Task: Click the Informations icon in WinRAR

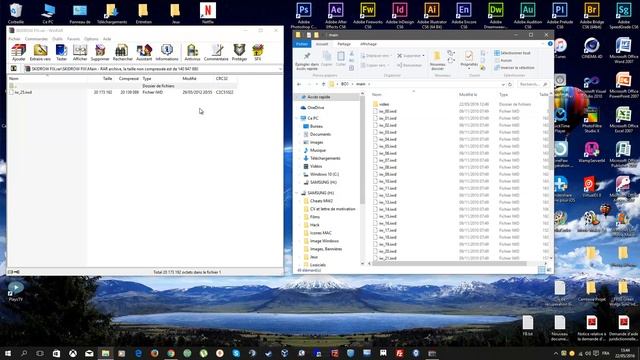Action: [x=167, y=53]
